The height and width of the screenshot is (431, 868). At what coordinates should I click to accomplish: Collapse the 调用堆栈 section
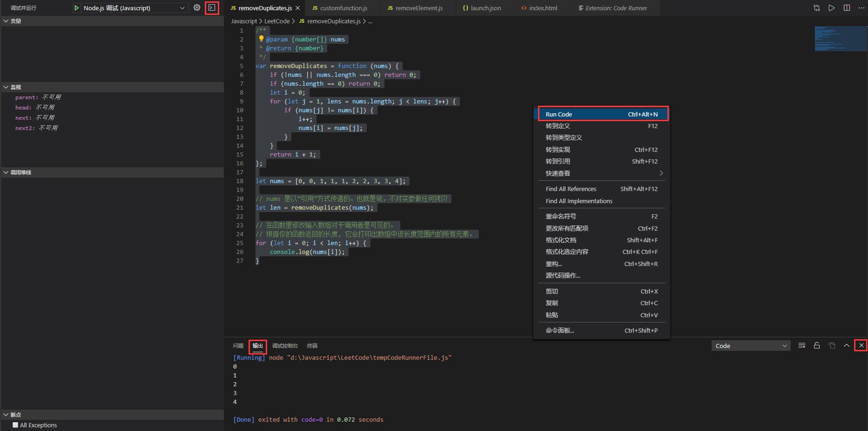6,172
